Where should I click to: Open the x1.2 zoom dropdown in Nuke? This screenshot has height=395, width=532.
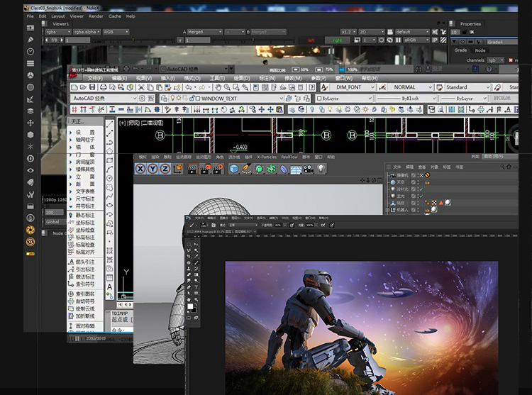[x=348, y=32]
